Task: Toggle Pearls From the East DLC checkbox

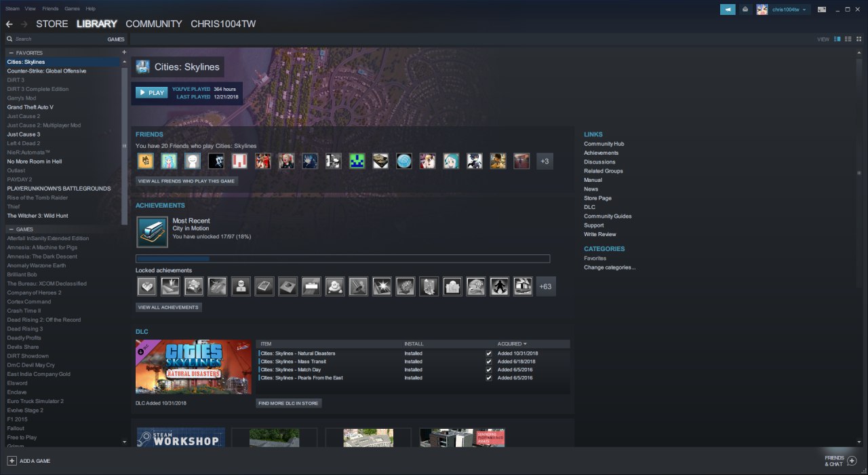Action: (489, 378)
